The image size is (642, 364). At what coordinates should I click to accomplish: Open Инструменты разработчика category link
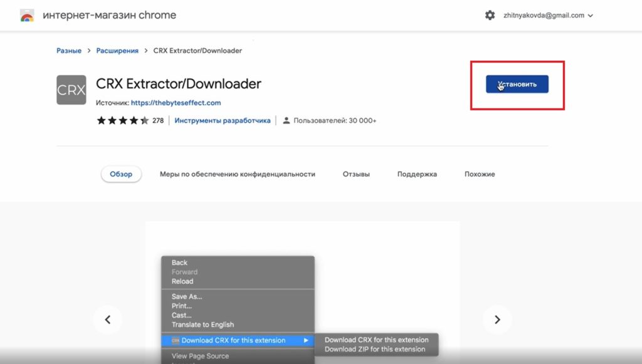point(223,121)
